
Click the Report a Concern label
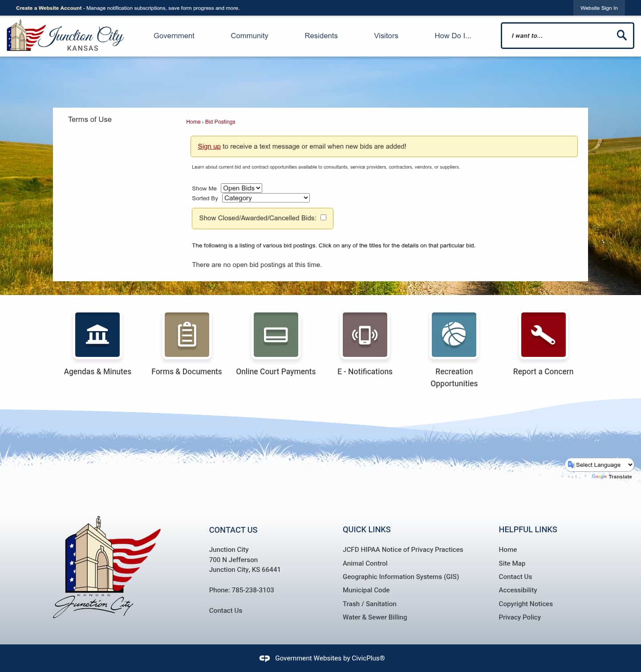pos(543,372)
